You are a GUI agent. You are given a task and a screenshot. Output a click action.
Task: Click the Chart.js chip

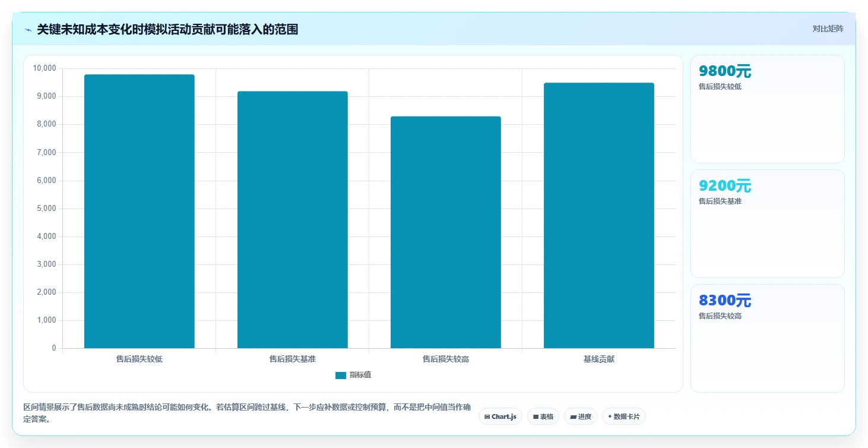500,417
